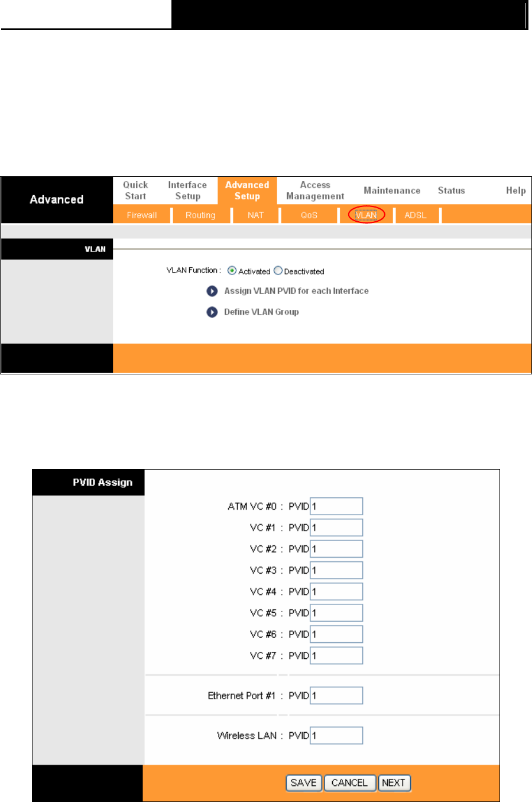Click the 'ATM VC #0' label
Viewport: 532px width, 802px height.
[x=252, y=506]
